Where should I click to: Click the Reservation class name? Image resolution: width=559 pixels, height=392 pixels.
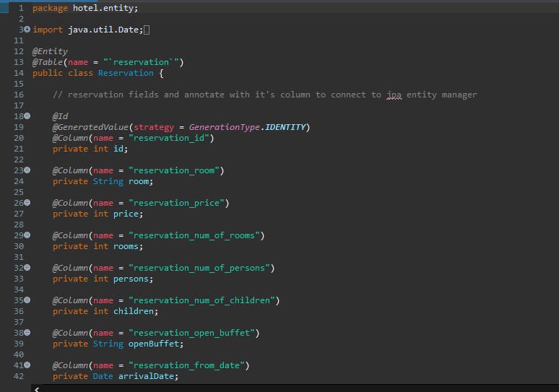(x=126, y=73)
